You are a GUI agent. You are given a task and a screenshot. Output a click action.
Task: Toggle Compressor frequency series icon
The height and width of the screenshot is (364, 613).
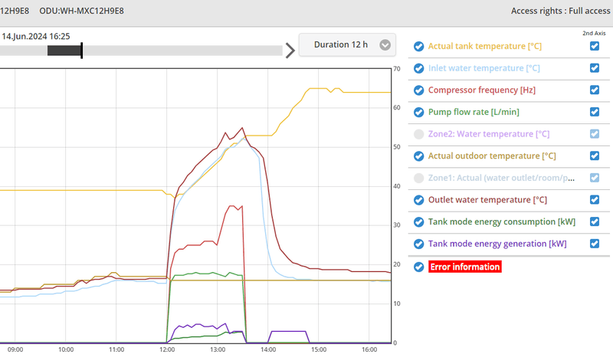click(418, 90)
